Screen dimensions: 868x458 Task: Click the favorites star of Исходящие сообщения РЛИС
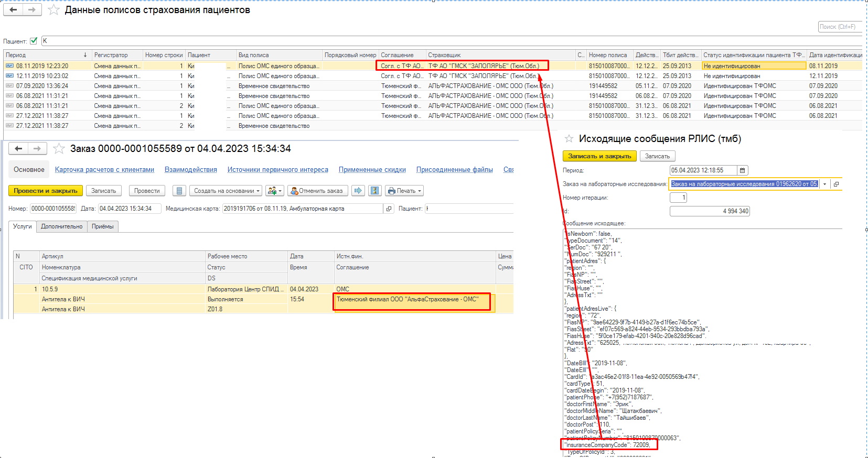pos(569,139)
